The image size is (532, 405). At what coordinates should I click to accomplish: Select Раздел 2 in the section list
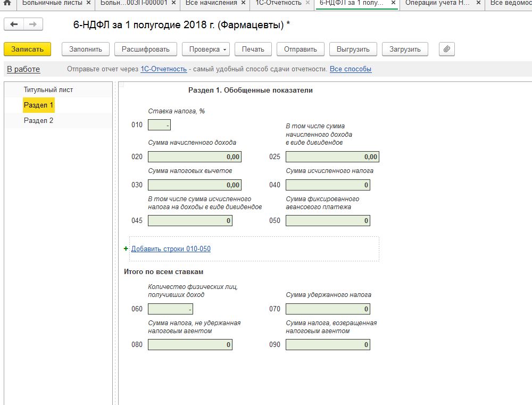[38, 120]
